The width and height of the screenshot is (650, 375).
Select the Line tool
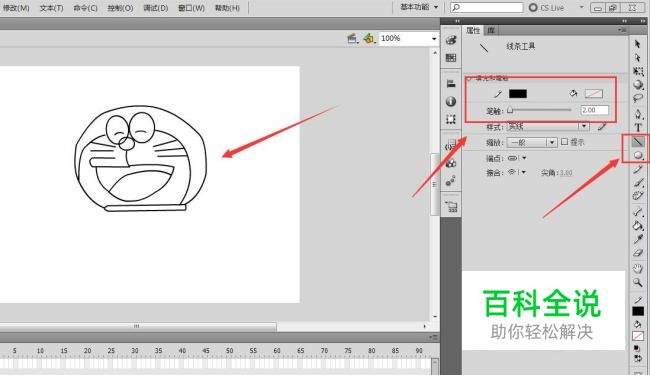tap(638, 142)
